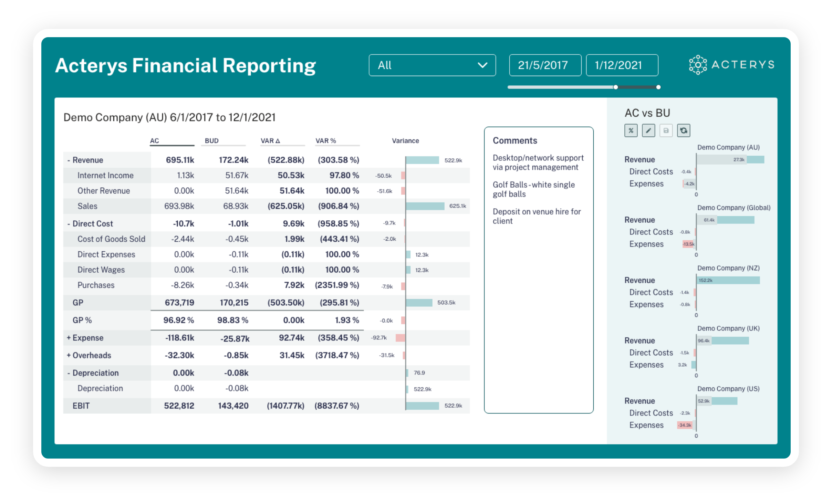Click the GP % AC value 96.92 %
Viewport: 832px width, 504px height.
pos(178,320)
